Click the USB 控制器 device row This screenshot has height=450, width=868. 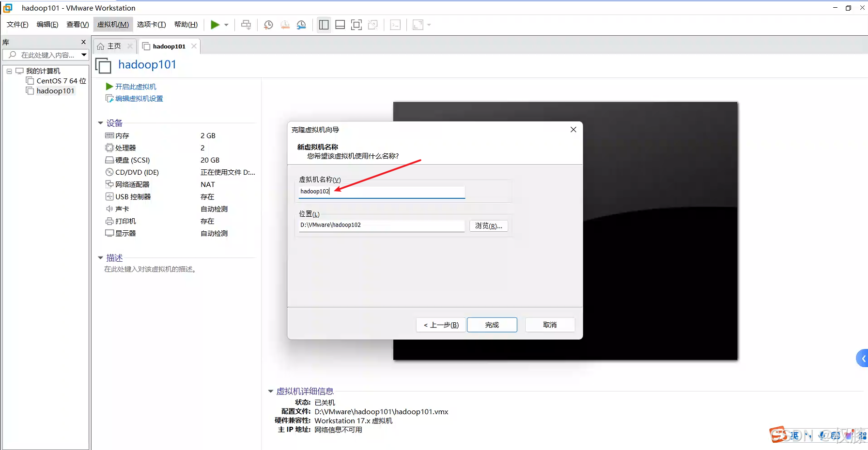[x=179, y=196]
